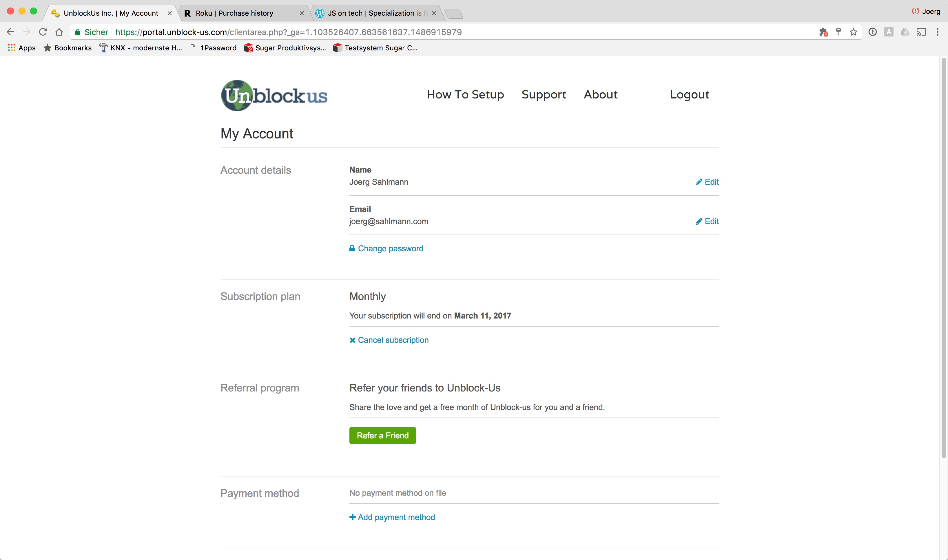Click the Refer a Friend button
The width and height of the screenshot is (948, 560).
[x=382, y=435]
